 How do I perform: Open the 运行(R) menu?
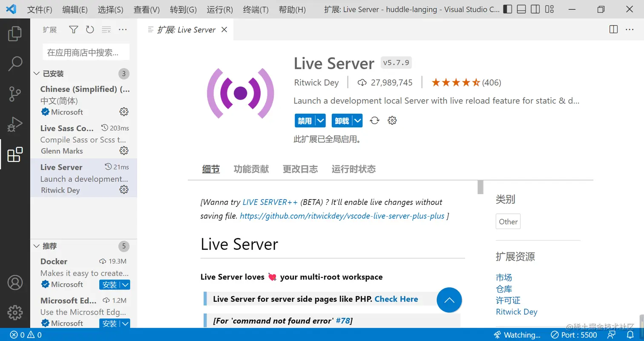click(x=219, y=9)
